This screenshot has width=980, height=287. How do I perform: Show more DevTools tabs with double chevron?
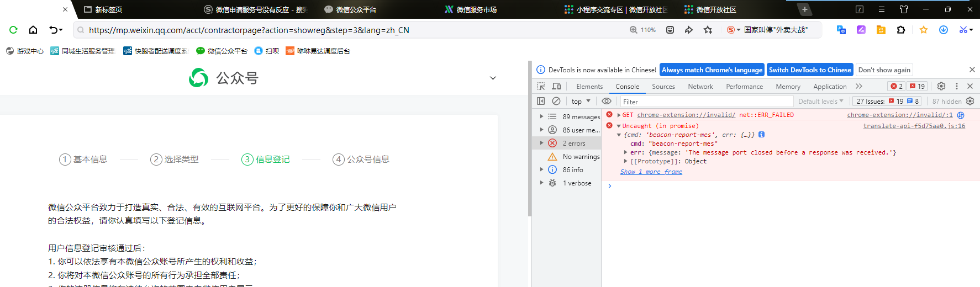click(859, 86)
